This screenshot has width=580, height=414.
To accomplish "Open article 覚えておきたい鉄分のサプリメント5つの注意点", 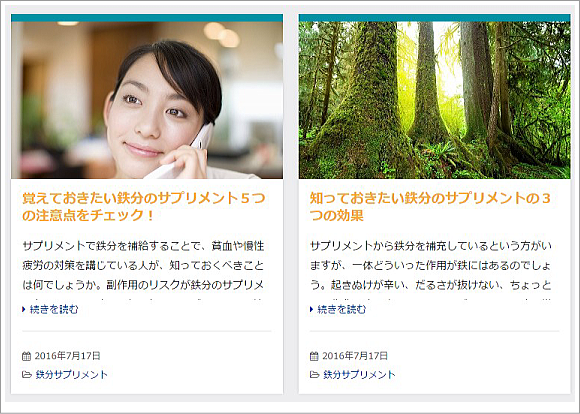I will click(x=144, y=207).
